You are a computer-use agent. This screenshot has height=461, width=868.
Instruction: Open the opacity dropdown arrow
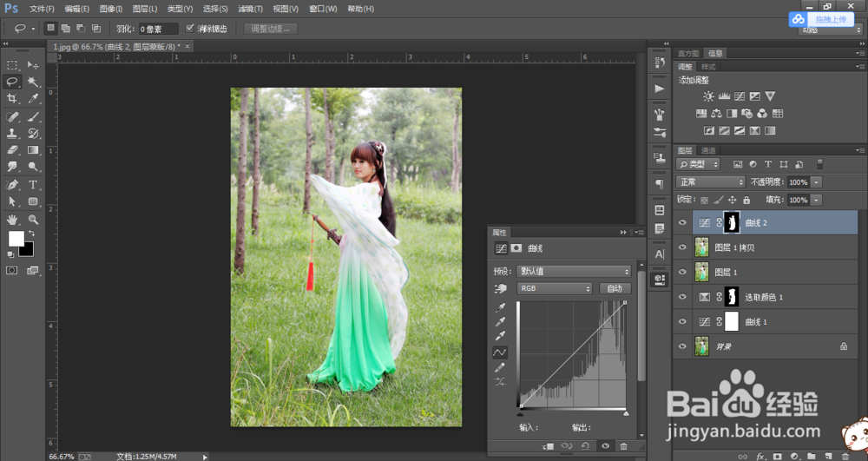click(817, 182)
